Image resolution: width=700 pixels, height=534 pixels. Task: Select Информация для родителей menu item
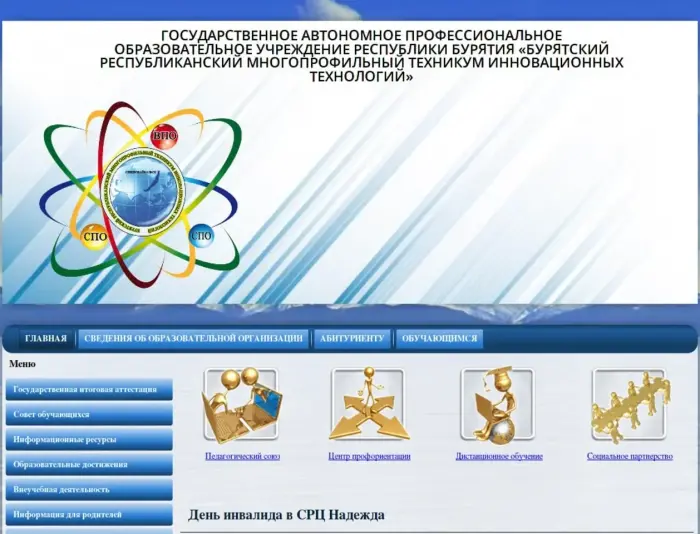click(x=89, y=514)
